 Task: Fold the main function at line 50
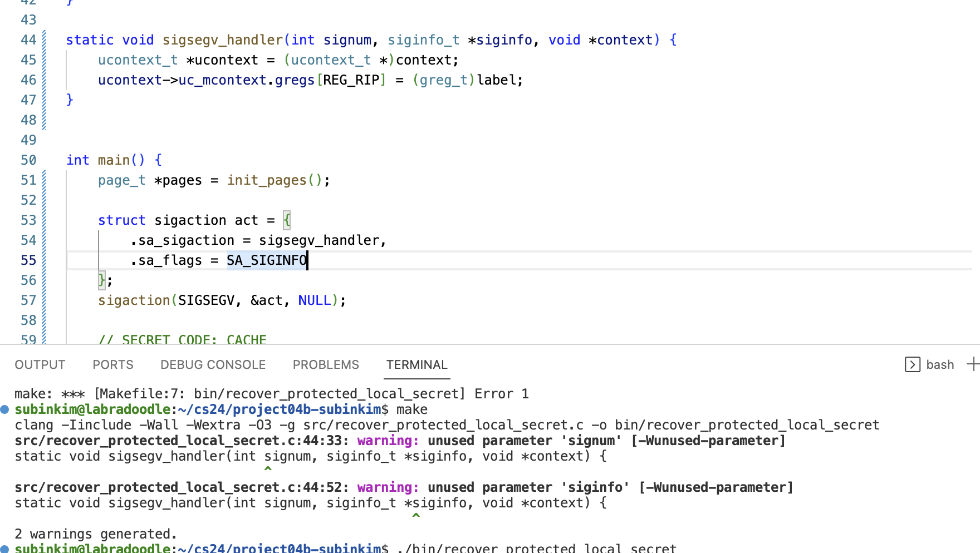pos(53,160)
